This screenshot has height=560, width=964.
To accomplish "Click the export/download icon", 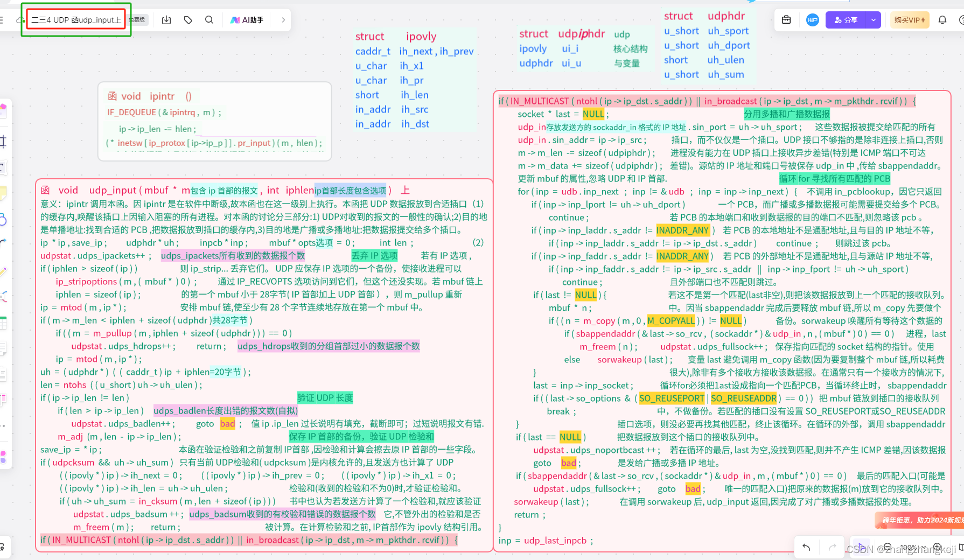I will coord(166,20).
